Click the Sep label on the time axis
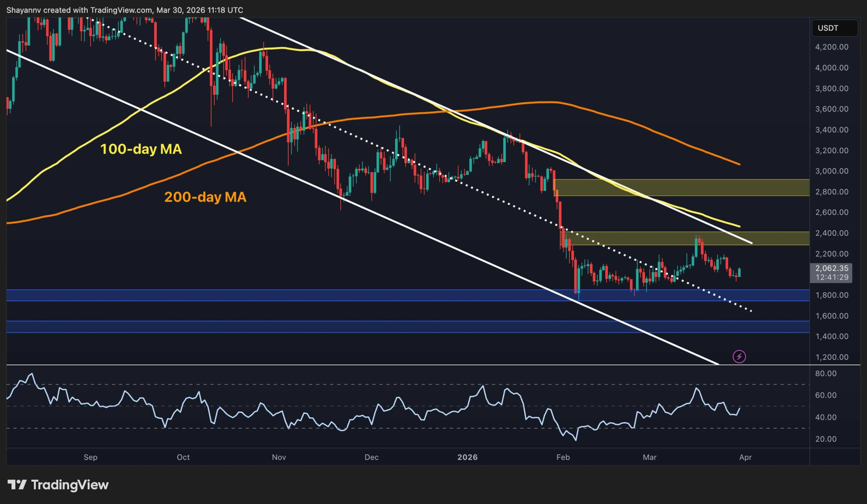 tap(90, 457)
